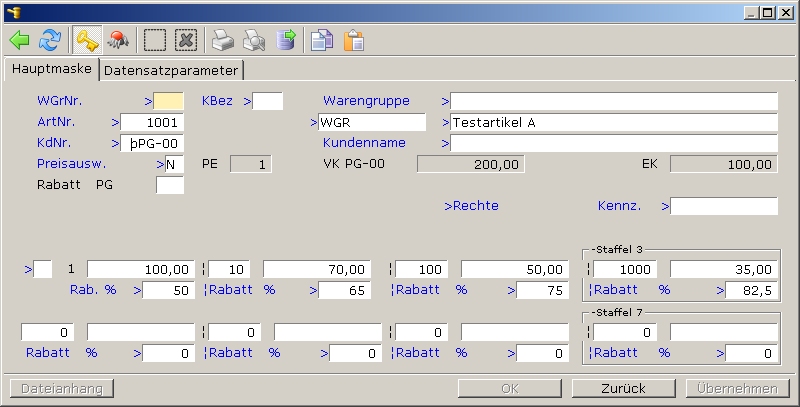Open print preview with magnifier icon
The height and width of the screenshot is (407, 800).
254,40
